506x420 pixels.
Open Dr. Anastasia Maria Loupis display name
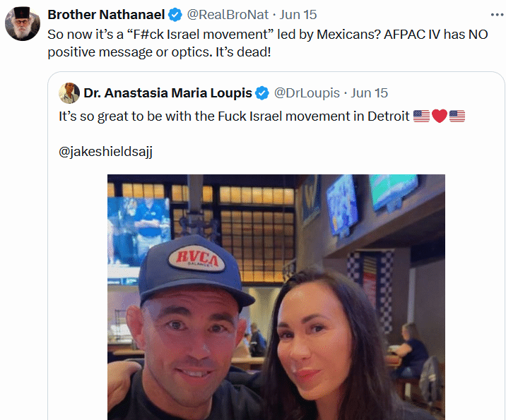[x=167, y=93]
